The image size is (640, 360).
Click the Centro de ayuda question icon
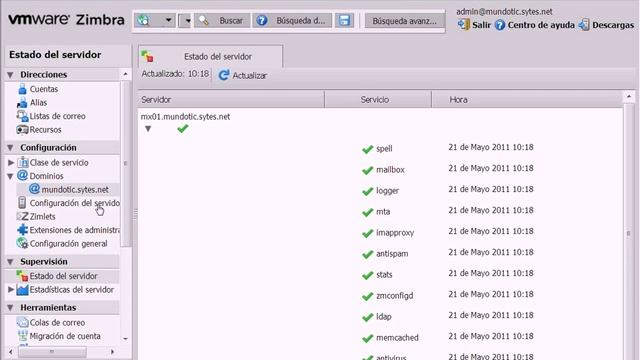pyautogui.click(x=500, y=25)
